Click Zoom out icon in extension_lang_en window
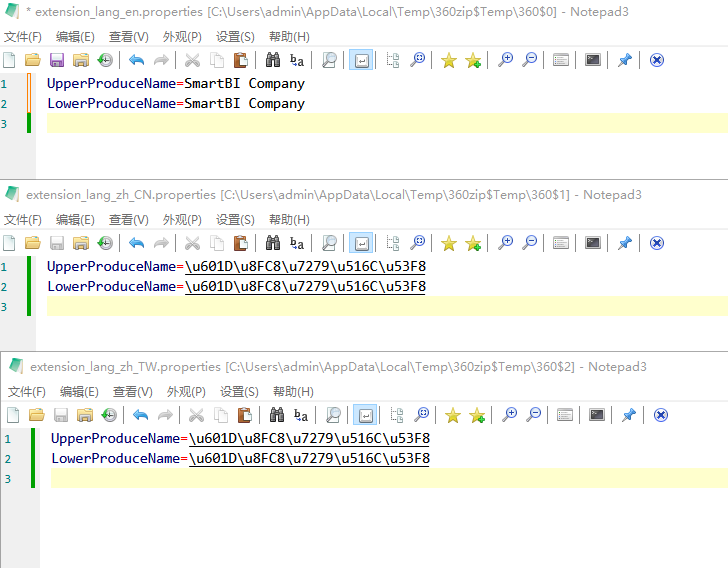The image size is (728, 568). [x=529, y=60]
